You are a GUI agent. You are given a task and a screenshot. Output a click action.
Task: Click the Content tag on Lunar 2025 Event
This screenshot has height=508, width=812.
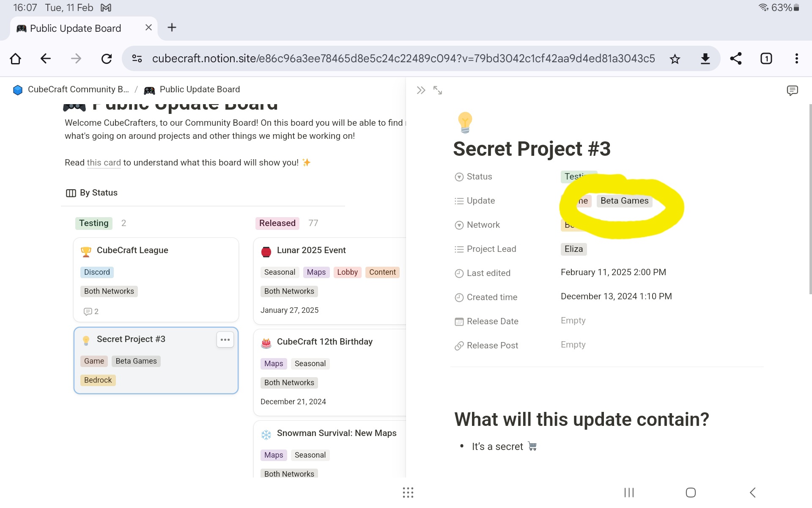pyautogui.click(x=382, y=272)
